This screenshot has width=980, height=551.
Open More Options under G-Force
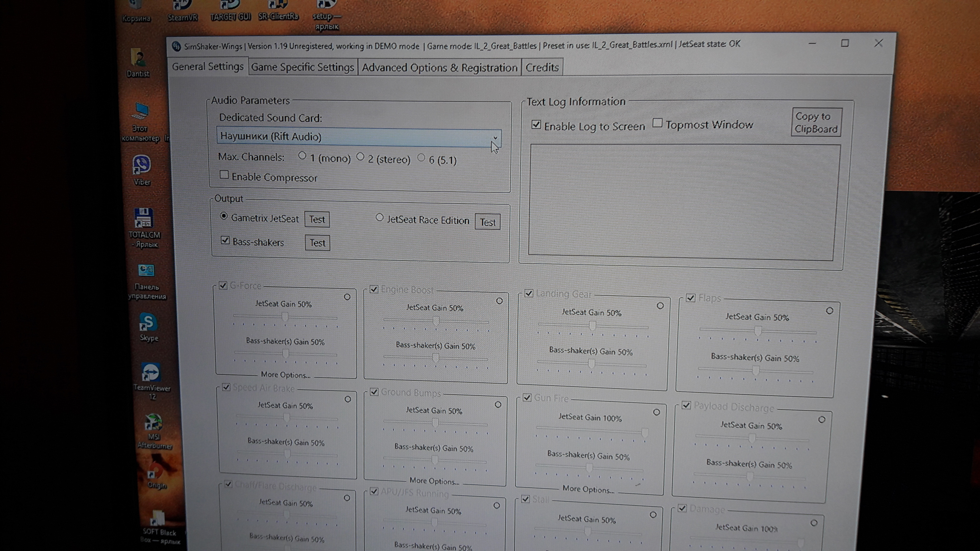click(x=286, y=375)
